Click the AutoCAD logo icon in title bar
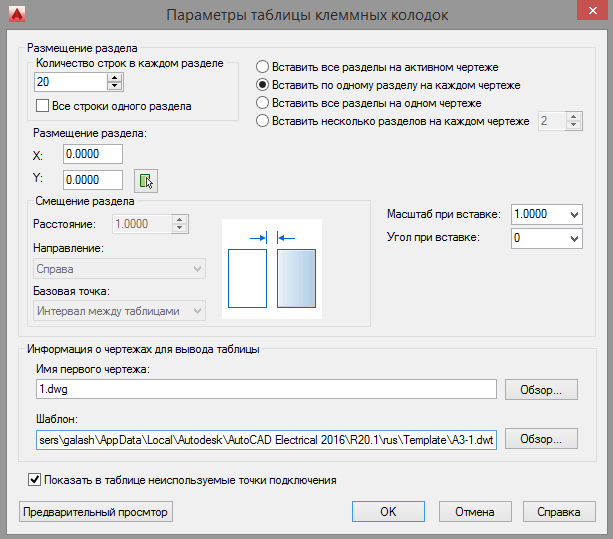This screenshot has height=539, width=613. [x=17, y=14]
